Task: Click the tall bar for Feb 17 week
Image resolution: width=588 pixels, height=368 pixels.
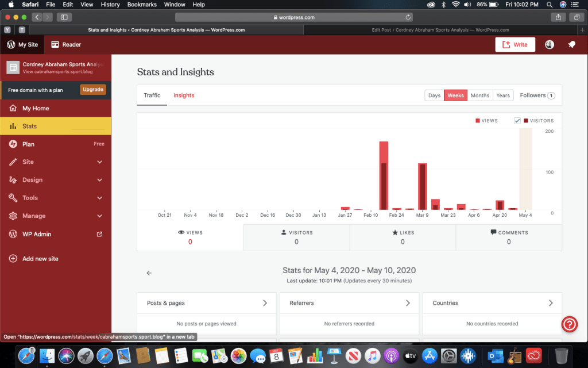Action: pyautogui.click(x=384, y=175)
